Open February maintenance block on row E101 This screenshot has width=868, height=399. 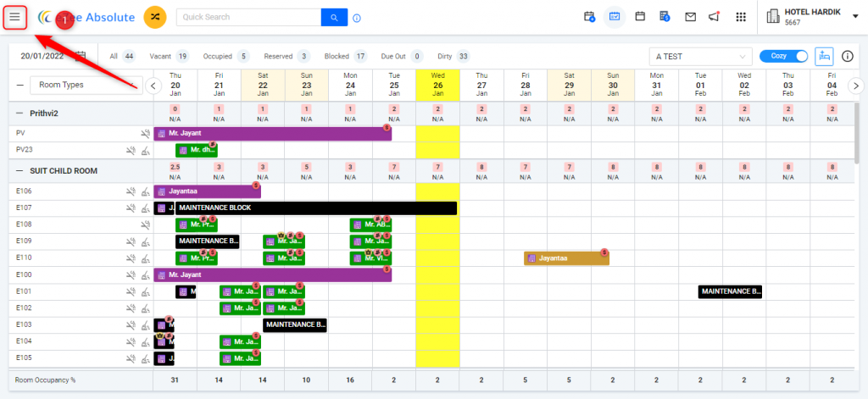coord(730,291)
